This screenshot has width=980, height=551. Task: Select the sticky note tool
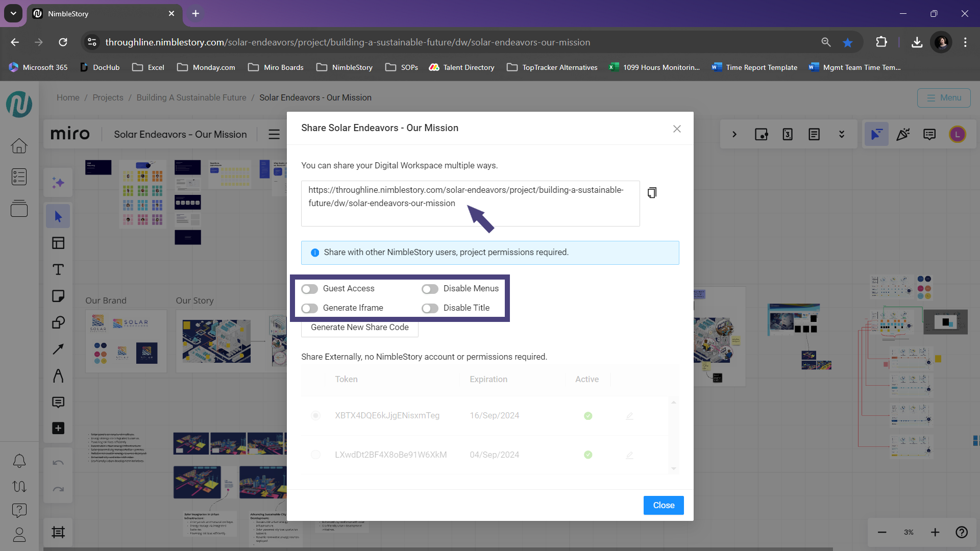[58, 296]
